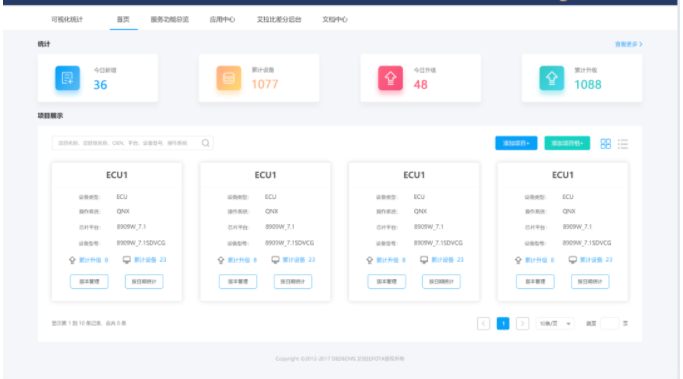Click the blue 今日新增 document icon
Screen dimensions: 683x379
[x=68, y=78]
